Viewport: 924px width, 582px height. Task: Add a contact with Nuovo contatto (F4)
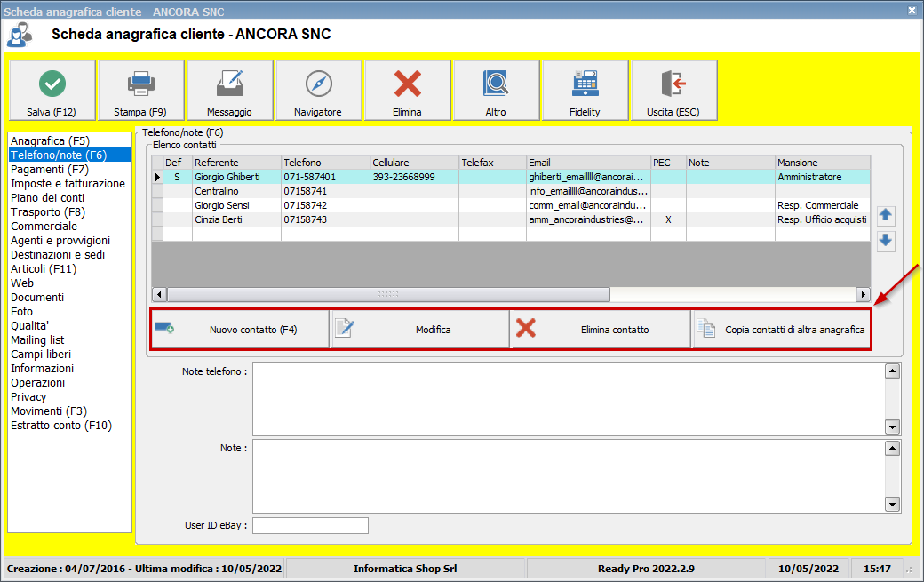click(240, 330)
